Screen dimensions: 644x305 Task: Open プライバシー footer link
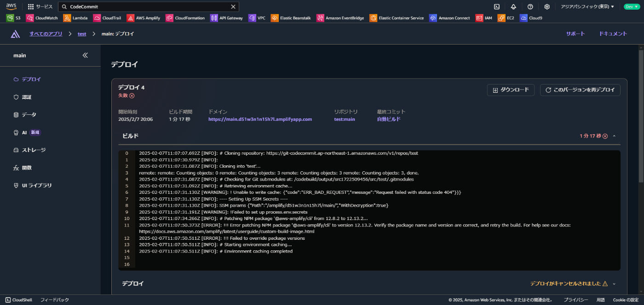click(x=576, y=300)
